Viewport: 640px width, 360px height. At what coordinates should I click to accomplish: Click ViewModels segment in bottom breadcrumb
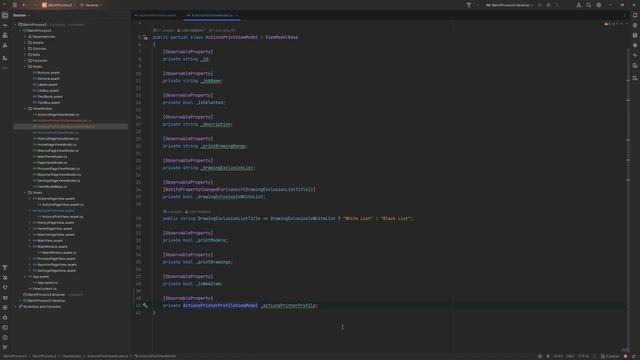pyautogui.click(x=72, y=356)
